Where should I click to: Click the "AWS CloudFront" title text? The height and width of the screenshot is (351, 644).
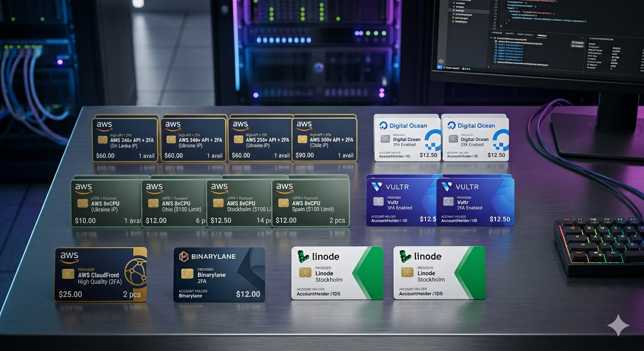point(98,275)
